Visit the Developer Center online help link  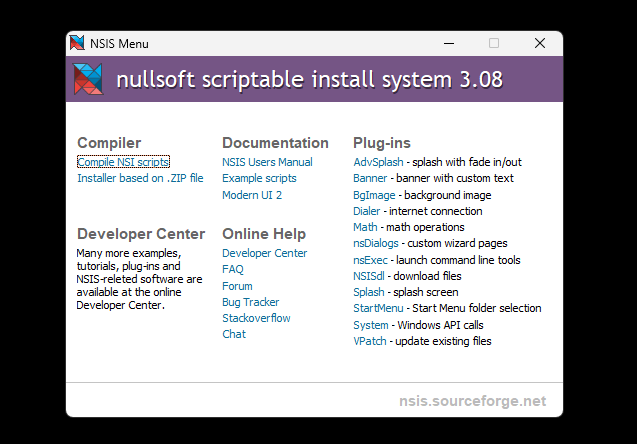point(264,253)
